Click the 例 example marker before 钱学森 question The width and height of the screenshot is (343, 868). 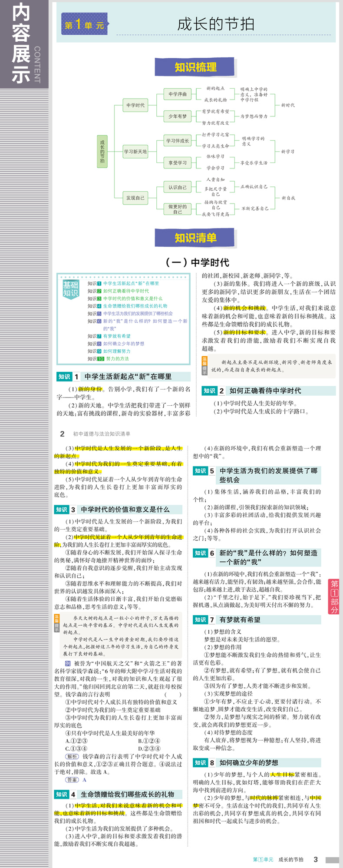[68, 663]
